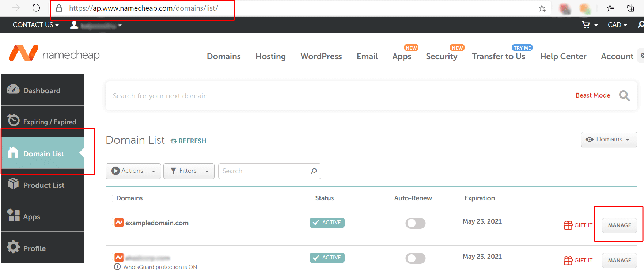Check the exampledomain.com checkbox

[109, 221]
